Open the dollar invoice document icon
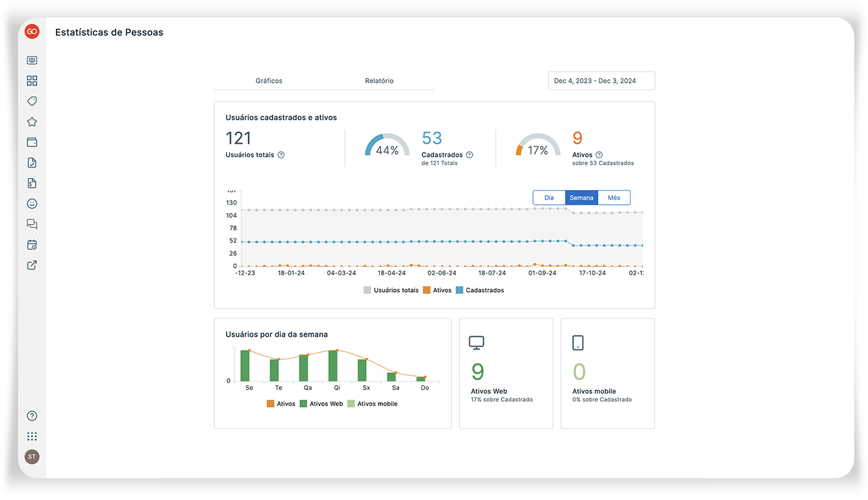This screenshot has height=500, width=868. point(32,183)
